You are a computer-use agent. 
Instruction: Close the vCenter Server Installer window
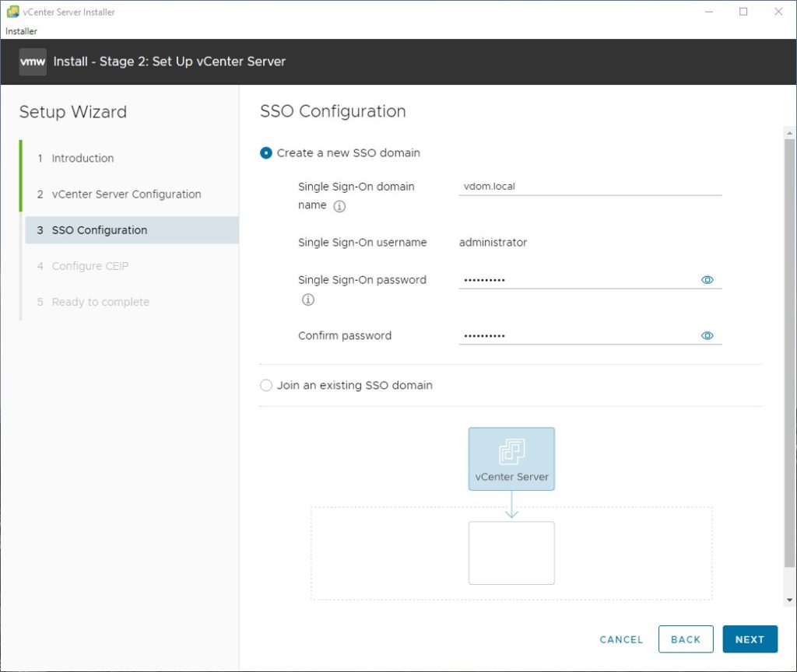pos(778,12)
